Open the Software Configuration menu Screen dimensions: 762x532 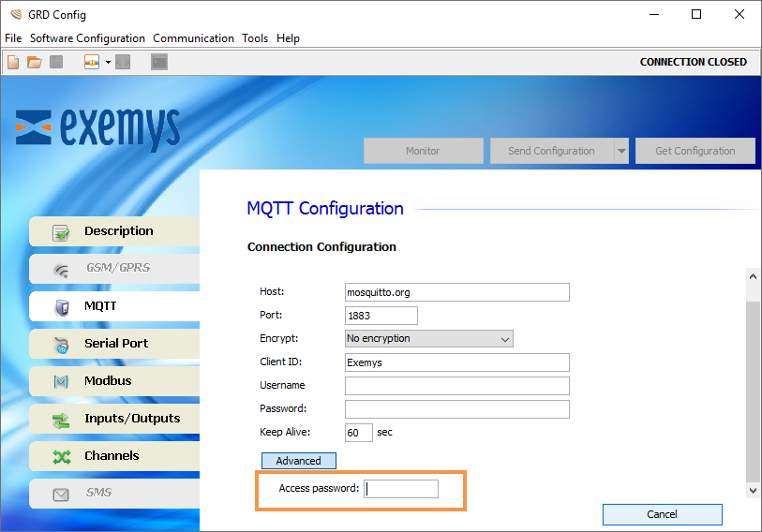pyautogui.click(x=87, y=38)
